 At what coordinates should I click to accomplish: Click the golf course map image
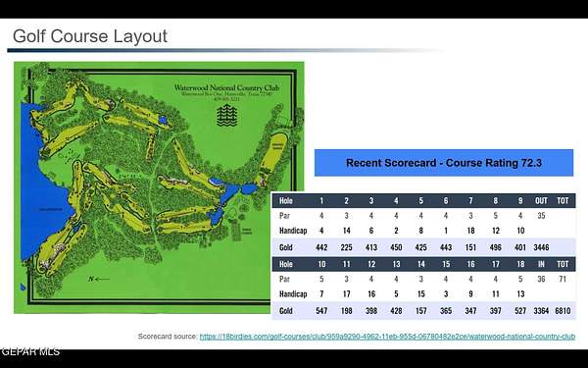coord(159,187)
